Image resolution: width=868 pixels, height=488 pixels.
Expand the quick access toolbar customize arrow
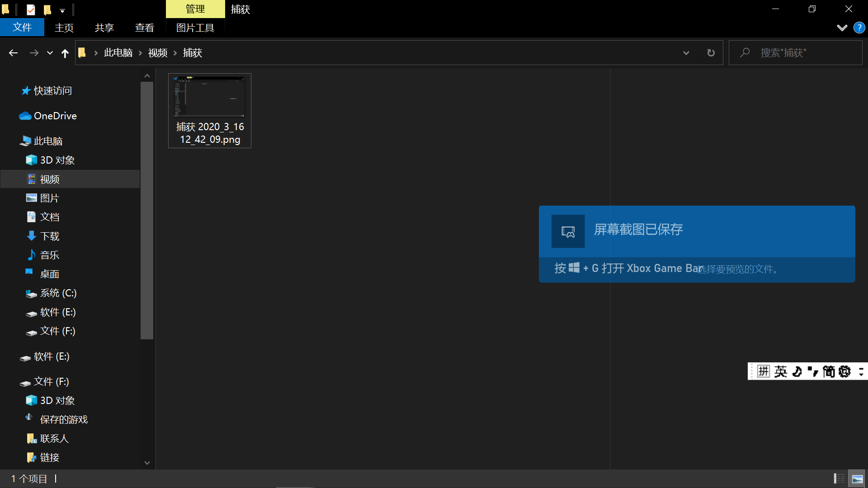point(62,10)
